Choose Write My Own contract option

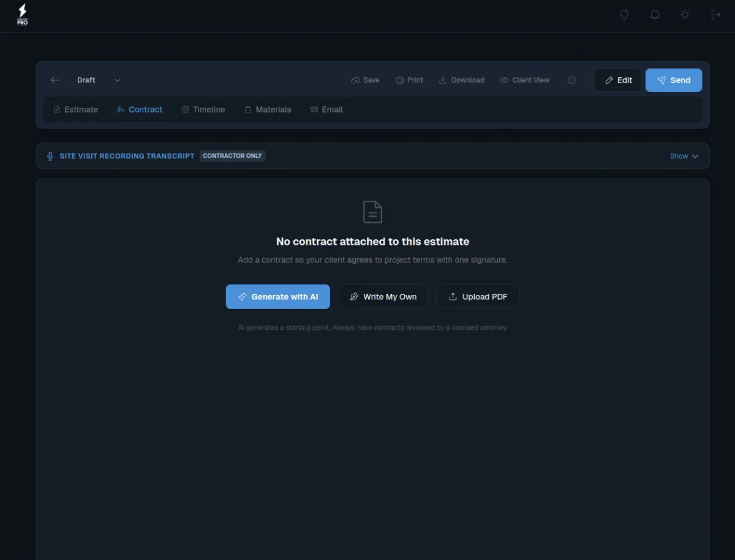(383, 296)
